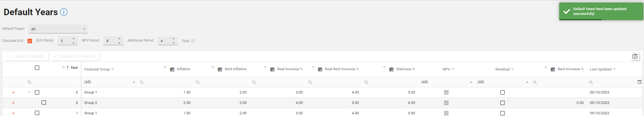Toggle the Calculate EUV checkbox
644x116 pixels.
click(30, 41)
